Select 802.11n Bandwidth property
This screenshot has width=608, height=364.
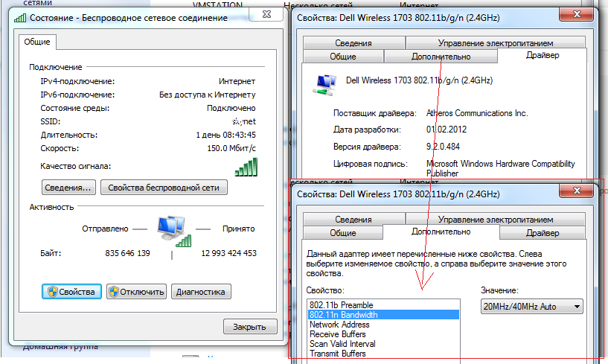click(x=344, y=315)
